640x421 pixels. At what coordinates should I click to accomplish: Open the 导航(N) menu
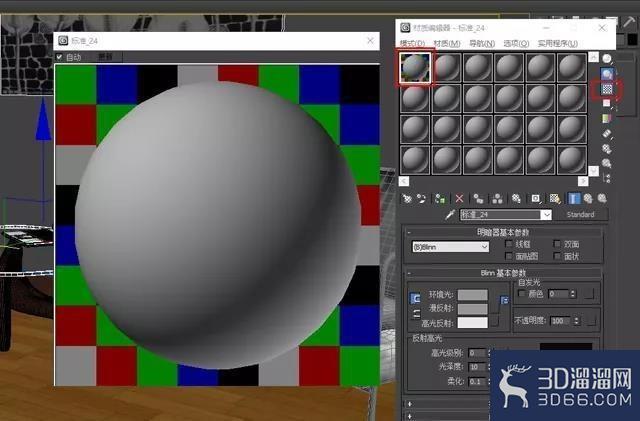coord(482,43)
